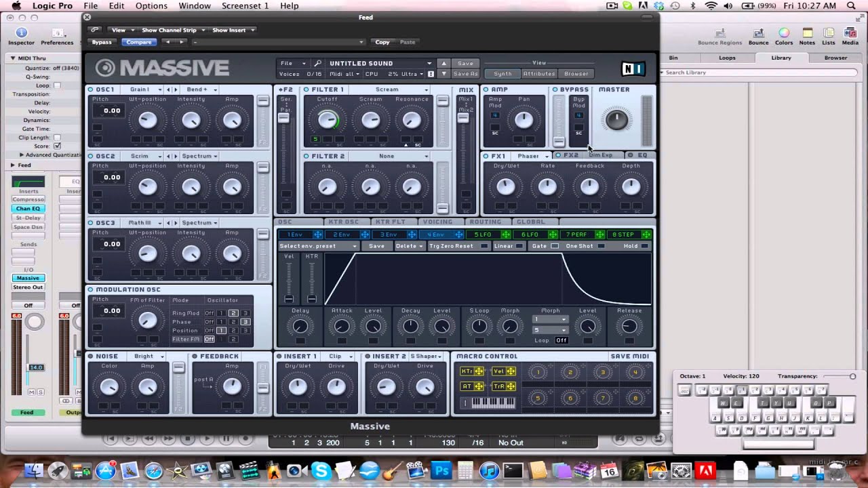Expand the Feed section in inspector
Viewport: 868px width, 488px height.
click(12, 165)
